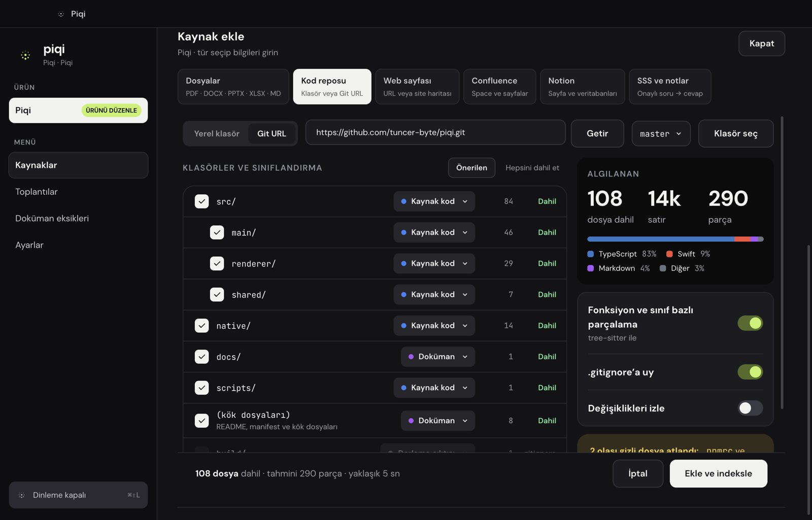Click the Swift red legend swatch
Screen dimensions: 812x520
[669, 254]
